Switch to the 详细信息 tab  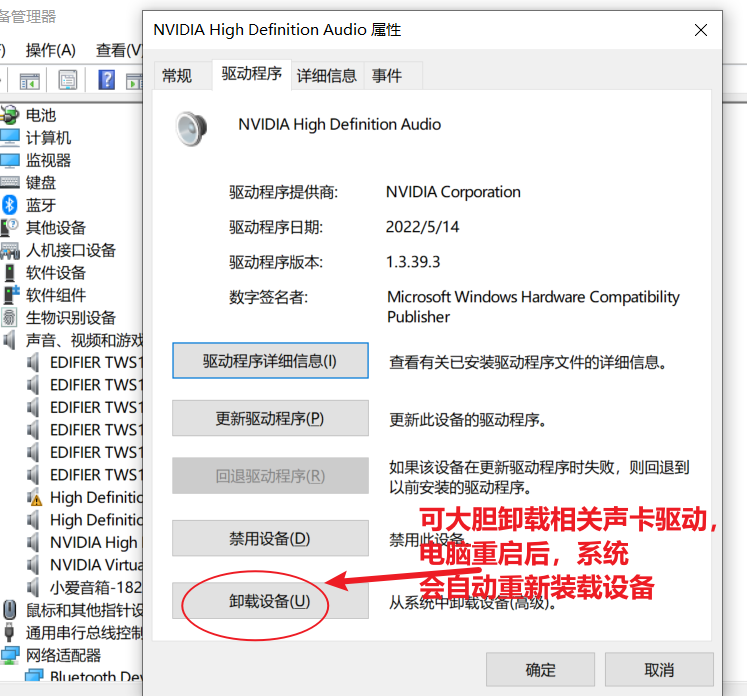pos(327,75)
